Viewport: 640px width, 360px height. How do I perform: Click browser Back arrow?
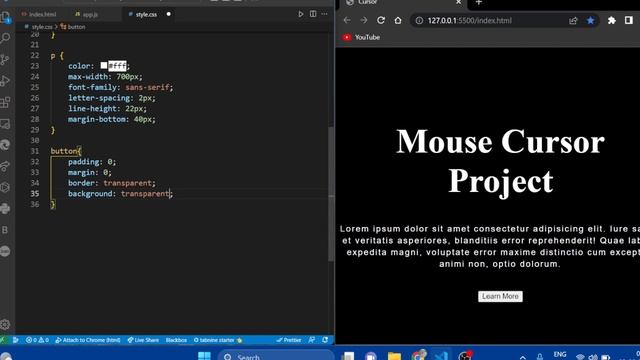coord(347,20)
